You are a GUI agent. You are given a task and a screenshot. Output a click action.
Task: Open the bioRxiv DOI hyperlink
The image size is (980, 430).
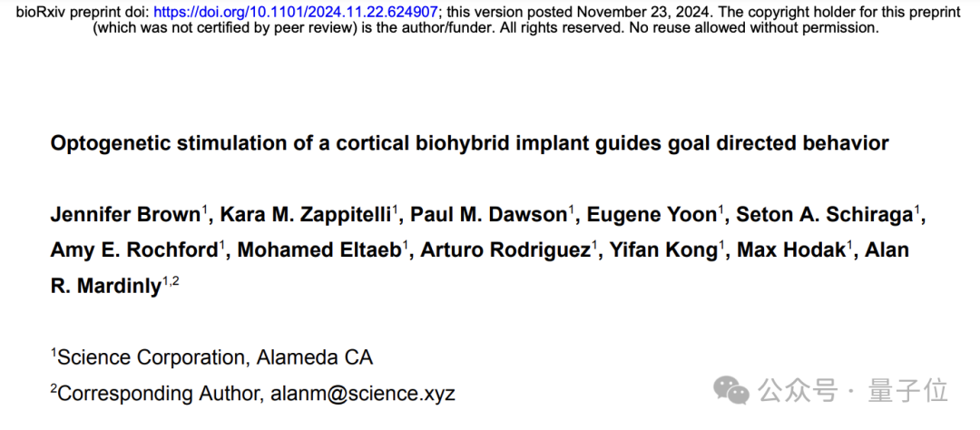[296, 12]
